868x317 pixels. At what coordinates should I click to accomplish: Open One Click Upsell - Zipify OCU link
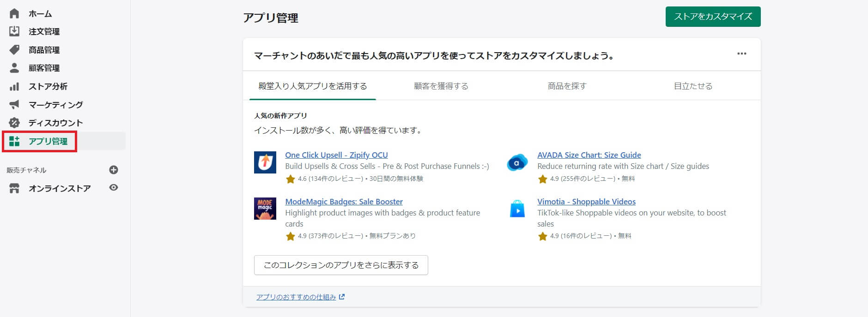[336, 155]
